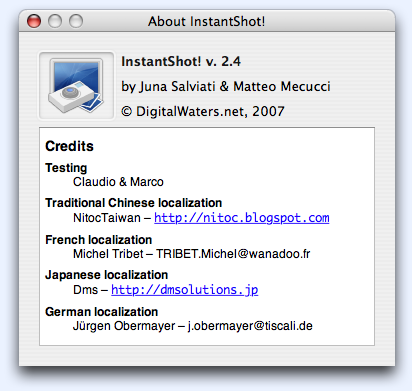This screenshot has height=391, width=412.
Task: Click the 'Dms' name text
Action: click(x=85, y=290)
